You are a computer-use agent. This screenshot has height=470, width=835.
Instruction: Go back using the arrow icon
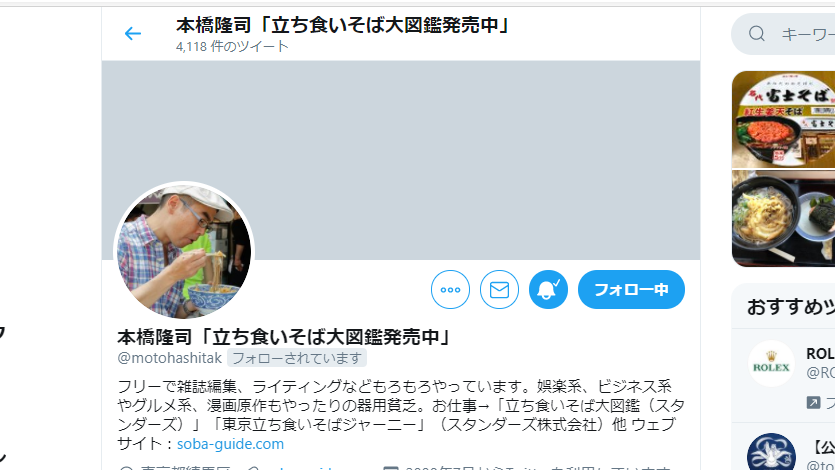pyautogui.click(x=133, y=34)
